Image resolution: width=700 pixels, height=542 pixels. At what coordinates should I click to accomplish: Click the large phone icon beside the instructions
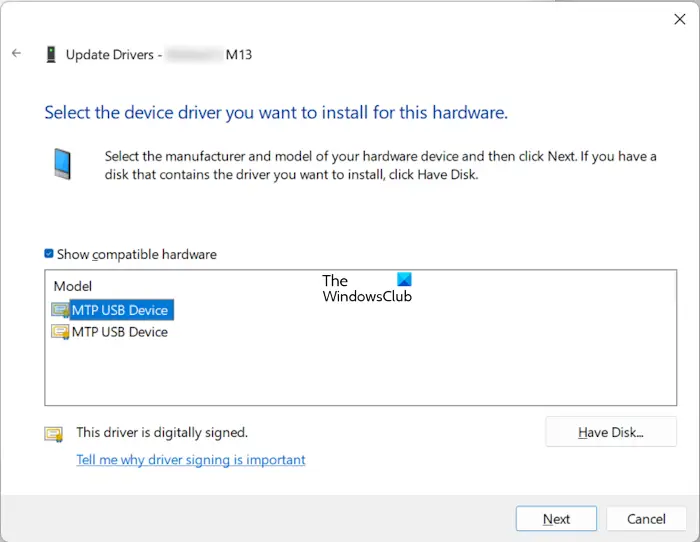point(62,163)
